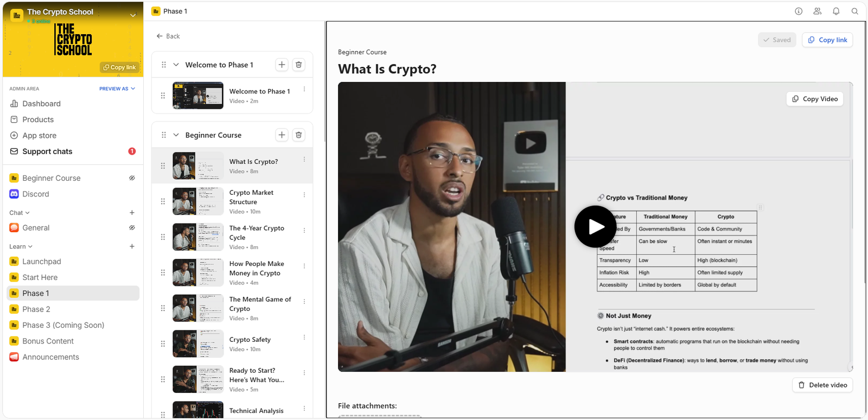Play the What Is Crypto video
Screen dimensions: 868x420
point(595,227)
